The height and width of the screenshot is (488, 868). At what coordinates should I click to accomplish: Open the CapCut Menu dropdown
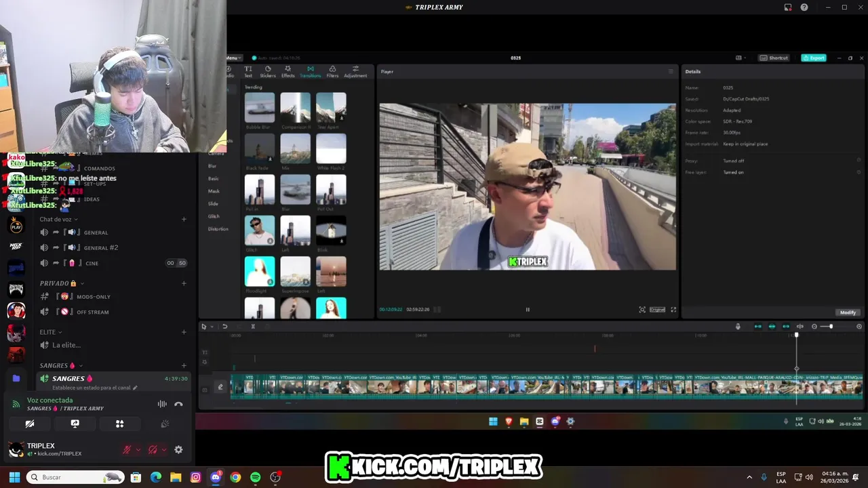point(233,58)
